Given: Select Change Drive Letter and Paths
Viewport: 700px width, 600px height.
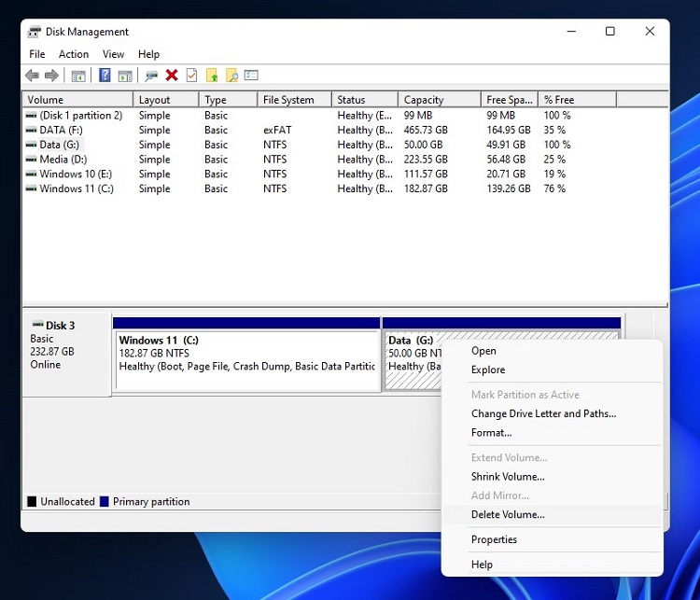Looking at the screenshot, I should (543, 413).
